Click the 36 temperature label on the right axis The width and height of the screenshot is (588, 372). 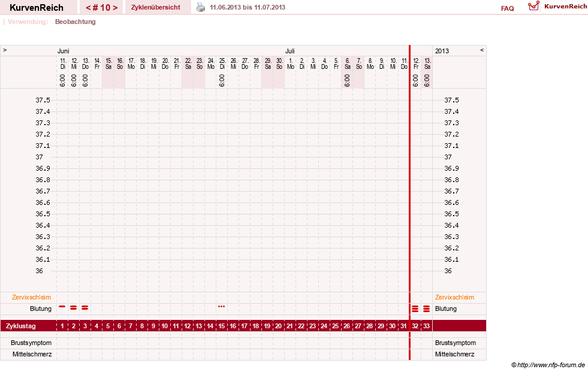pos(448,271)
